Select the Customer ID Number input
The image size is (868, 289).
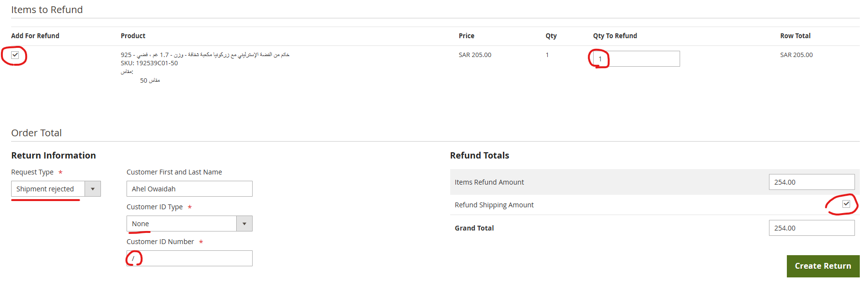click(189, 259)
